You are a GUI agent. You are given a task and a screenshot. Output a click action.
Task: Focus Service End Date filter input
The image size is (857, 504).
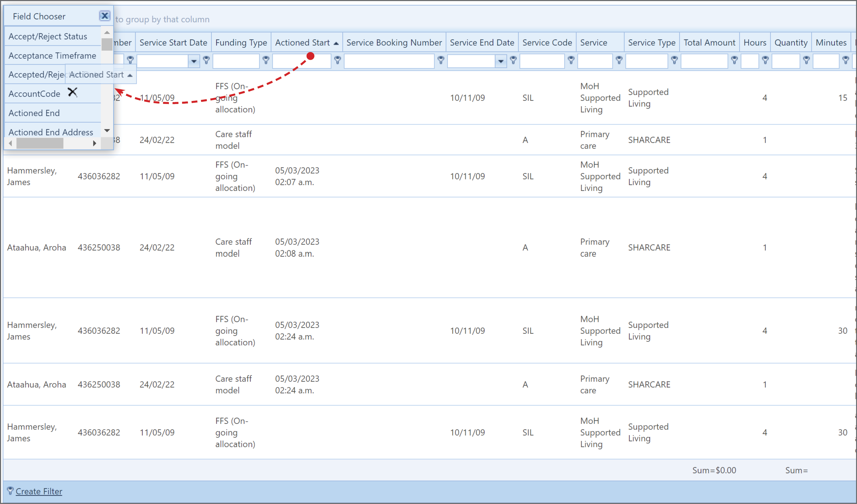(x=471, y=61)
